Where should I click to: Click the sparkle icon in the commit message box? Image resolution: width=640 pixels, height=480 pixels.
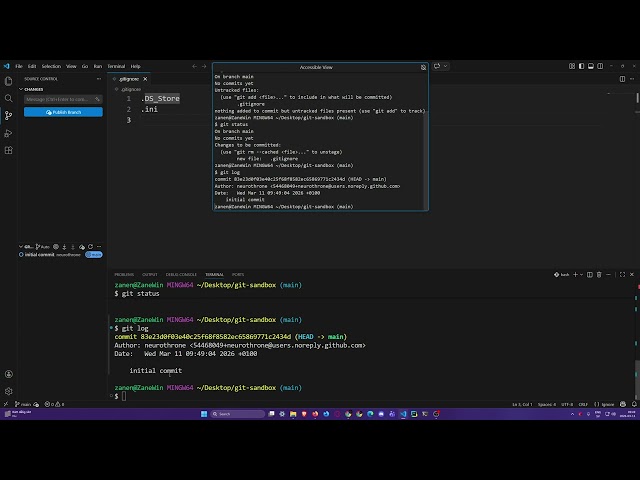click(x=98, y=99)
